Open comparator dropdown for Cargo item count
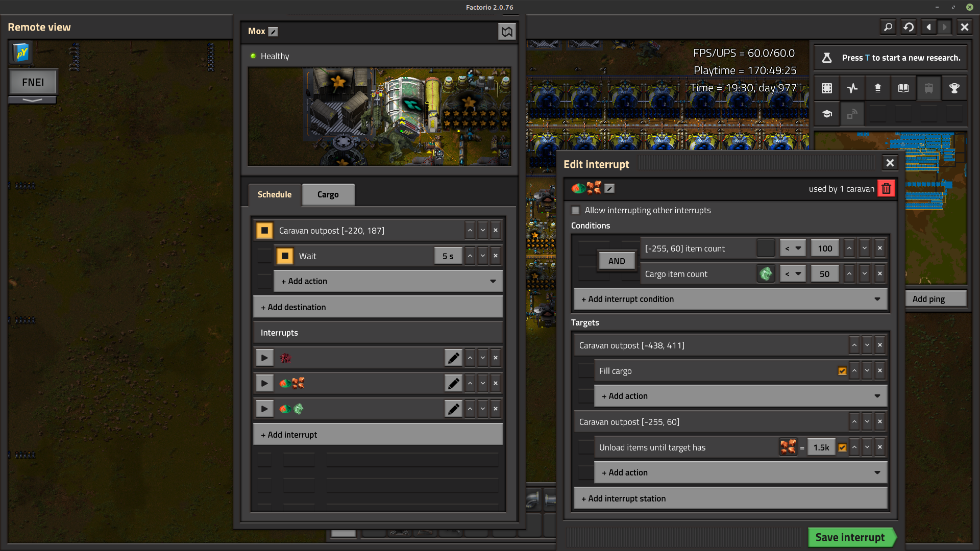The height and width of the screenshot is (551, 980). 793,274
